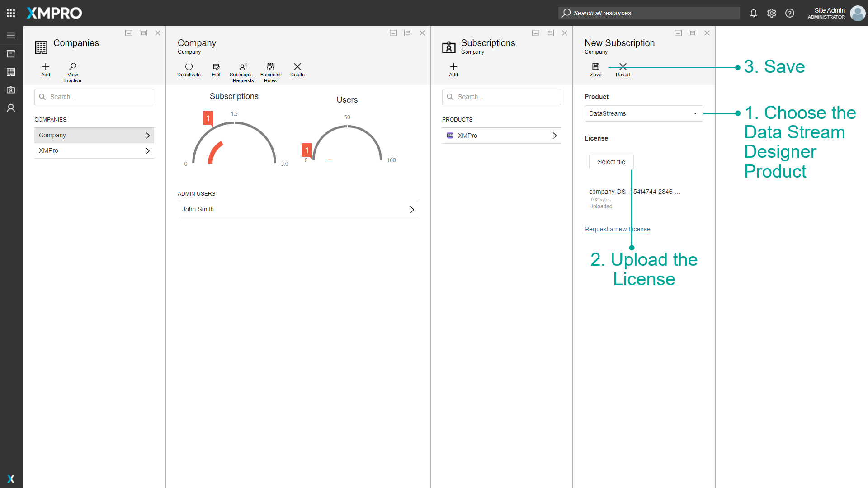Image resolution: width=868 pixels, height=488 pixels.
Task: Click the Subscriptions gauge chart
Action: 234,140
